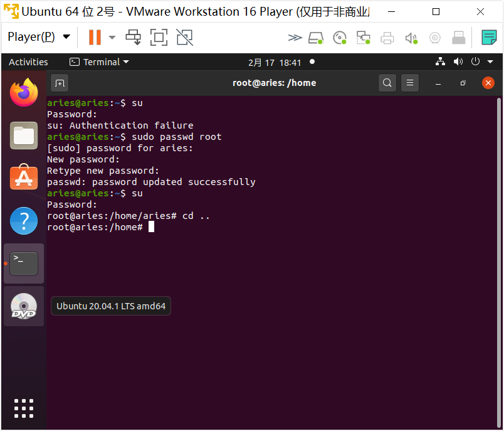Click 'Retype new password:' line
Image resolution: width=504 pixels, height=431 pixels.
(x=103, y=171)
